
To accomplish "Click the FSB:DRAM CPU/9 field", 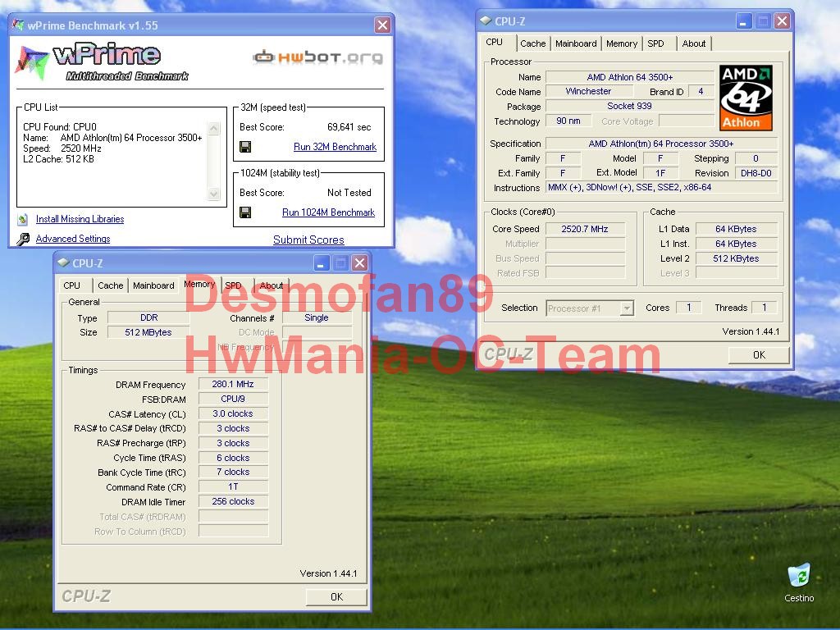I will tap(233, 399).
